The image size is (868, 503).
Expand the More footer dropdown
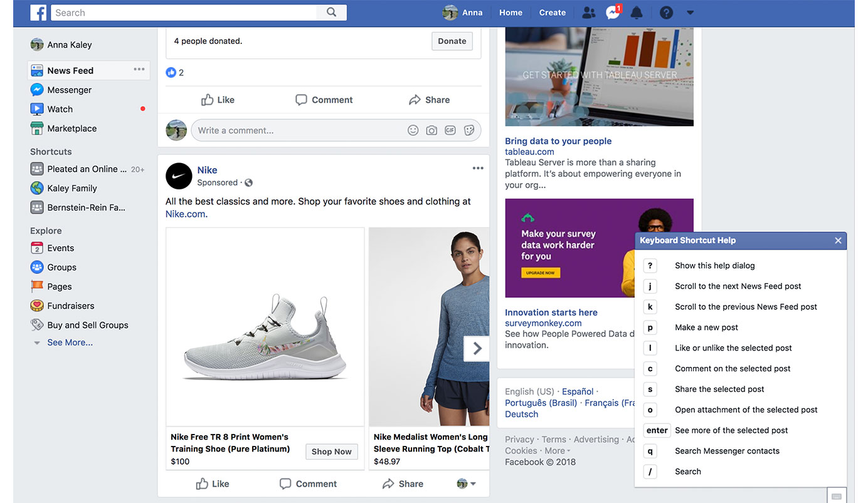[x=557, y=451]
